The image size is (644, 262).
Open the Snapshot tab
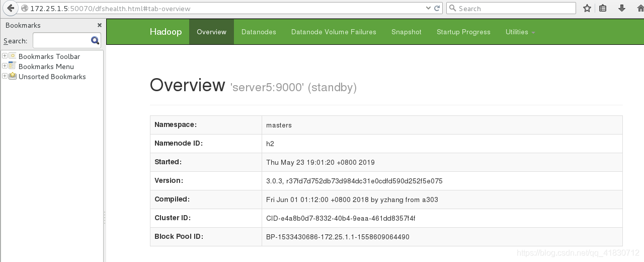click(406, 32)
